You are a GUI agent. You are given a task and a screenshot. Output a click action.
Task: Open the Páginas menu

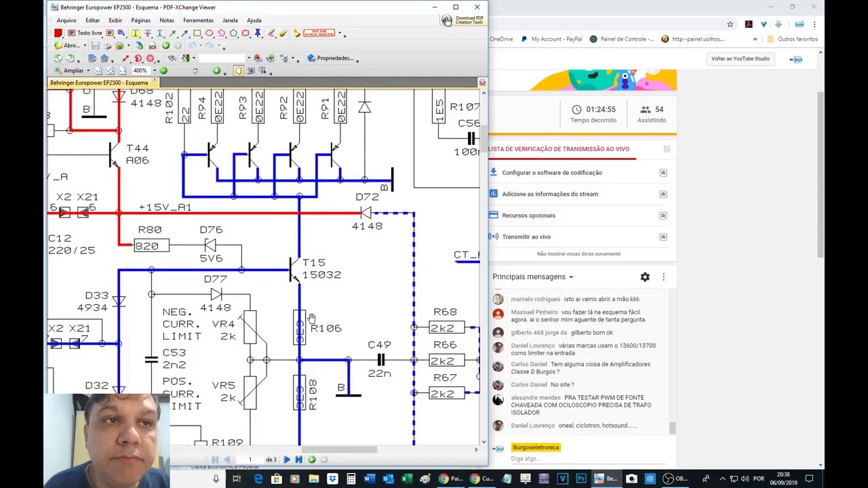point(140,20)
